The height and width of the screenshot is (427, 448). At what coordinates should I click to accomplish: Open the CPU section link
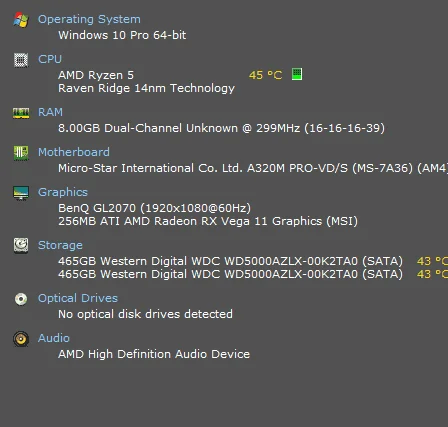50,59
